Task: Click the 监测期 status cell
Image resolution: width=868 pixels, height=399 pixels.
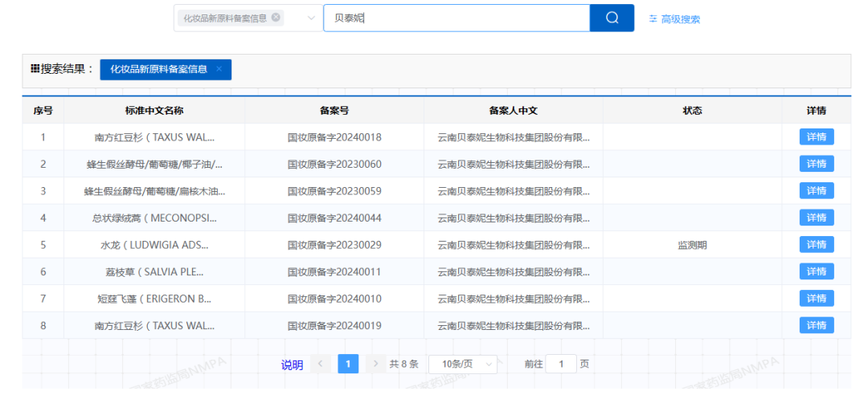Action: click(693, 245)
